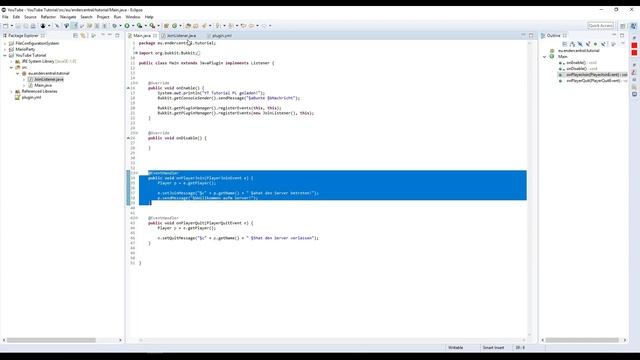The image size is (640, 360).
Task: Expand Referenced Libraries node
Action: pyautogui.click(x=11, y=91)
